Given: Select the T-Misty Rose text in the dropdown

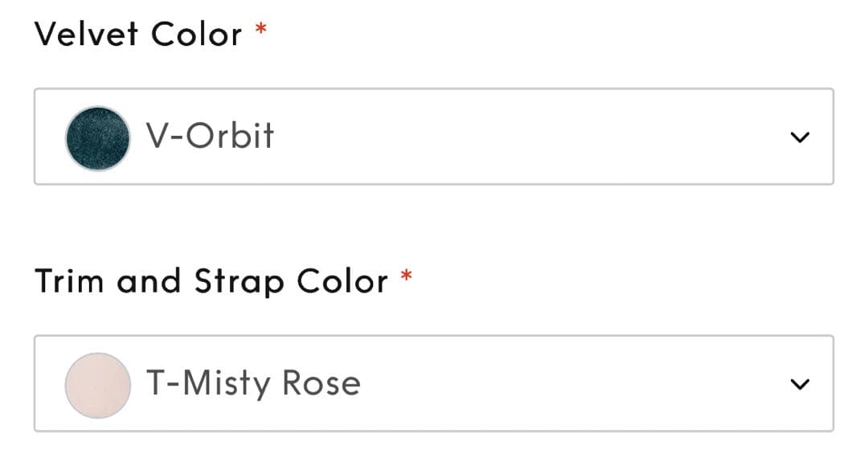Looking at the screenshot, I should (253, 383).
